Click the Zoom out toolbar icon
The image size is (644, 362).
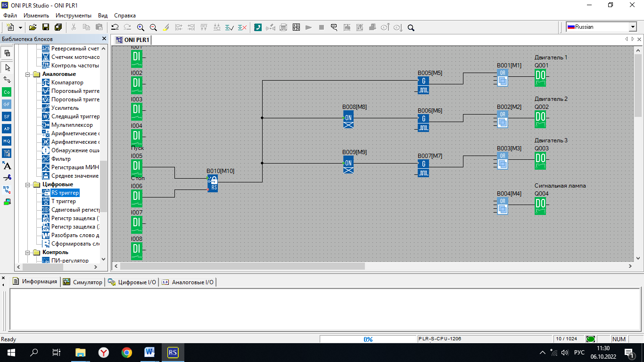153,27
